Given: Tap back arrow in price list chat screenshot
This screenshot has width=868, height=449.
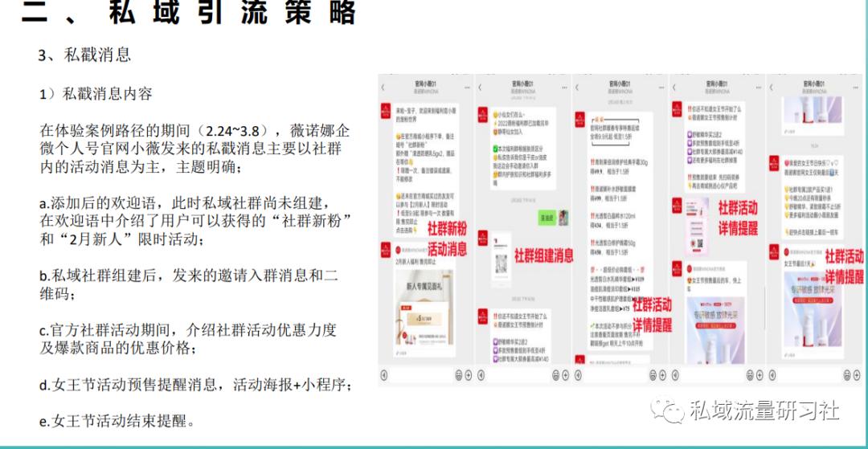Looking at the screenshot, I should tap(577, 88).
